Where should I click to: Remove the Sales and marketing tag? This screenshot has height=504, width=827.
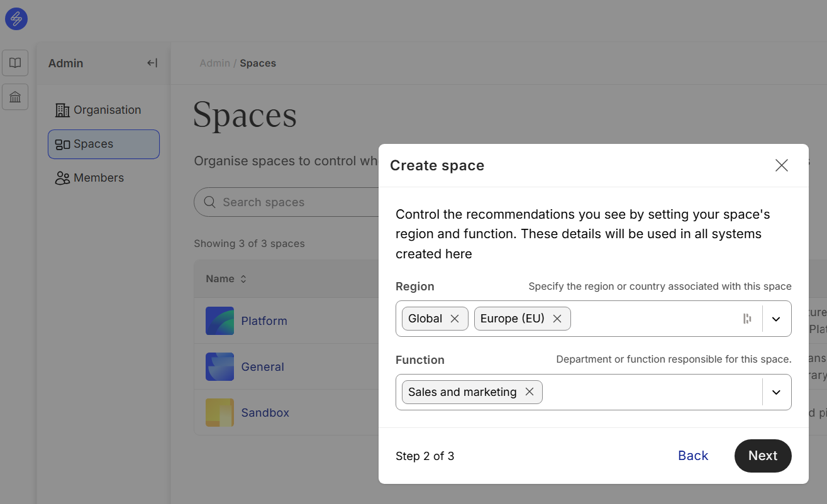coord(530,392)
